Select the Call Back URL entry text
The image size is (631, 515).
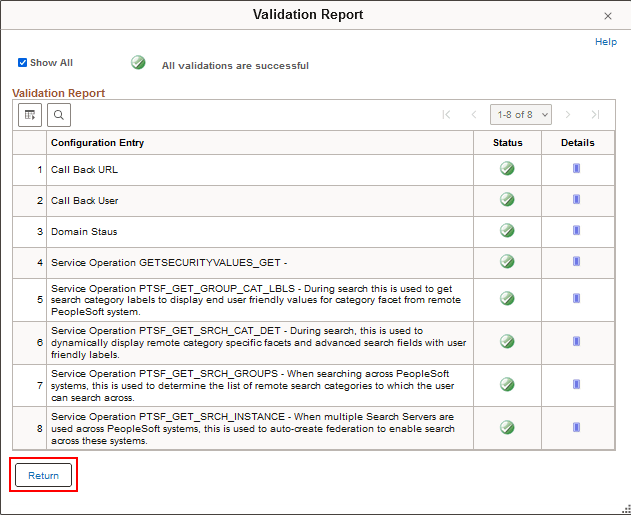click(85, 170)
